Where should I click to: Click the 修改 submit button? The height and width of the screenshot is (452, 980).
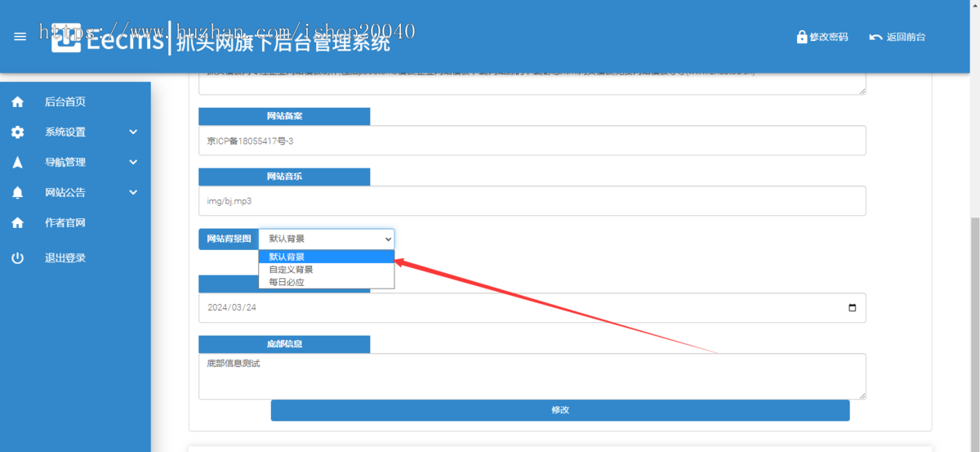tap(560, 410)
